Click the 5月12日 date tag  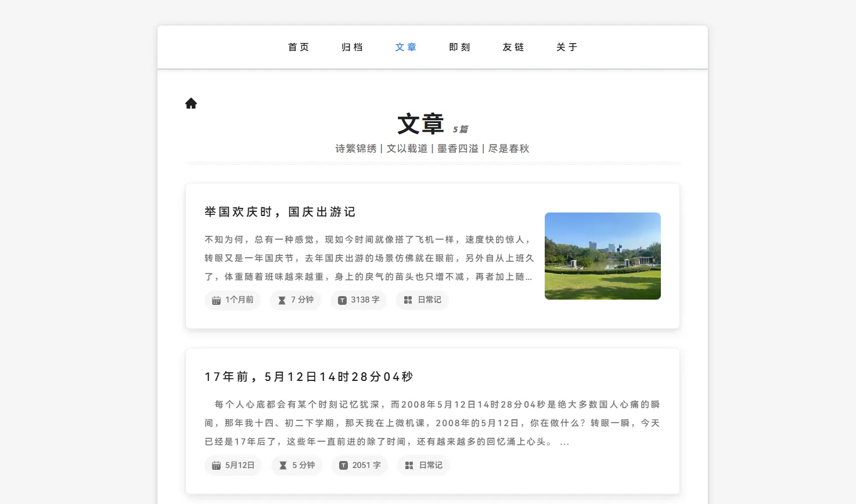(x=233, y=466)
